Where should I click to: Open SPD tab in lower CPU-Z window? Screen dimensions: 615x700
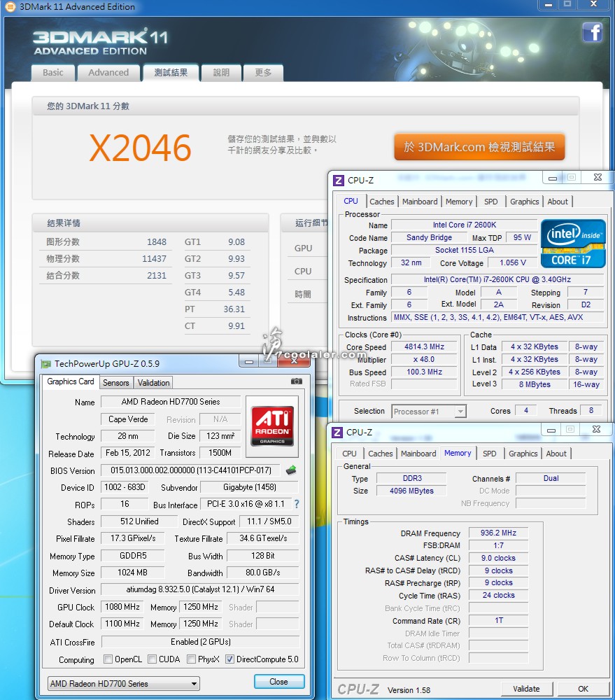pos(490,454)
